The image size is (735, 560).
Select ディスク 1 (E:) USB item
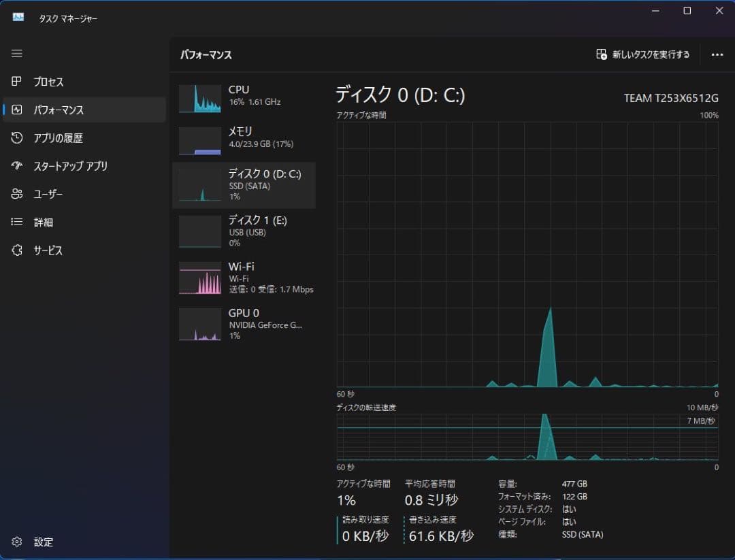tap(244, 231)
